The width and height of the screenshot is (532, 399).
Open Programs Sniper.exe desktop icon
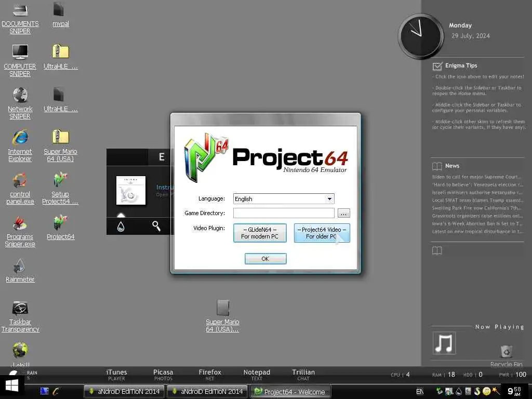click(20, 231)
